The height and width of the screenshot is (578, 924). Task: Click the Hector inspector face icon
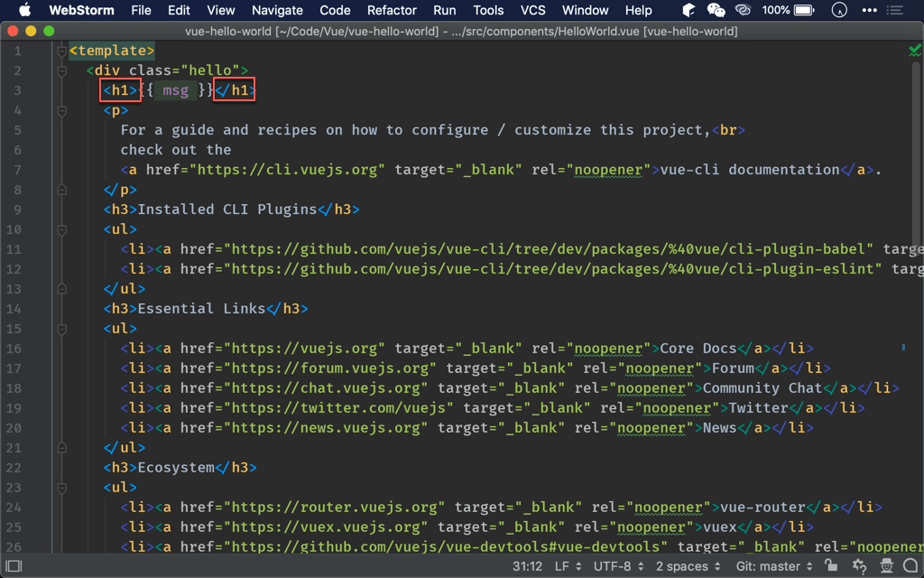click(886, 566)
